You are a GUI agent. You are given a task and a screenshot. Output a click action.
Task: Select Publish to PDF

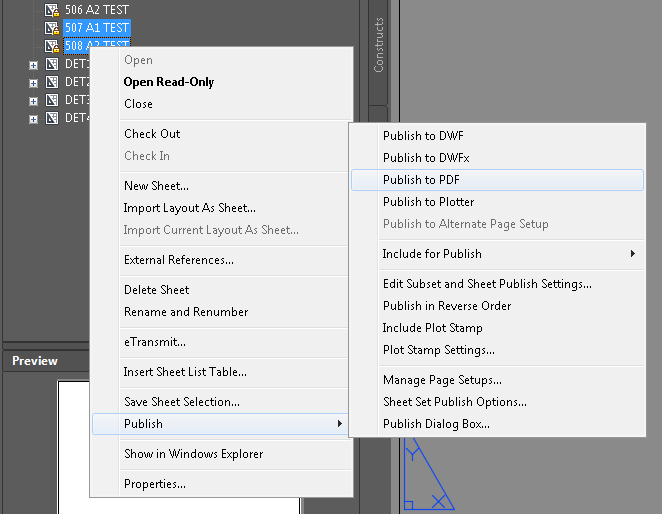(x=497, y=180)
